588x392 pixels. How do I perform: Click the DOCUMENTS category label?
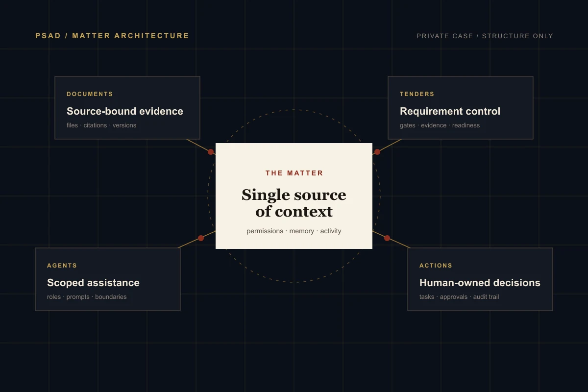tap(90, 94)
